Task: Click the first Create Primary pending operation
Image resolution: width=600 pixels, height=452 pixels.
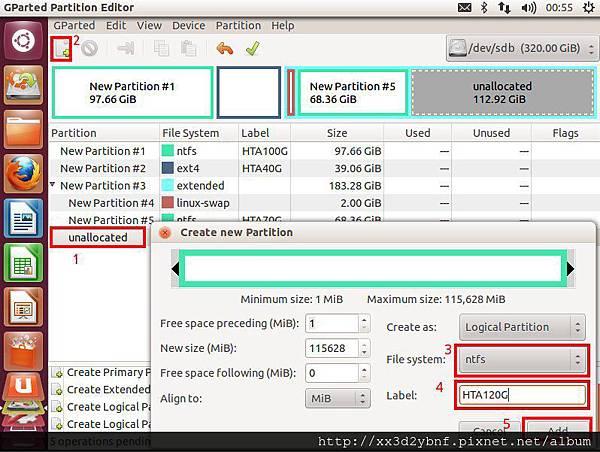Action: coord(101,372)
